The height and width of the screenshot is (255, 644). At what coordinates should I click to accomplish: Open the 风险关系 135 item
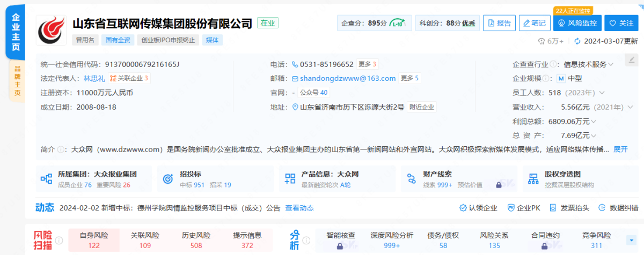tap(494, 240)
